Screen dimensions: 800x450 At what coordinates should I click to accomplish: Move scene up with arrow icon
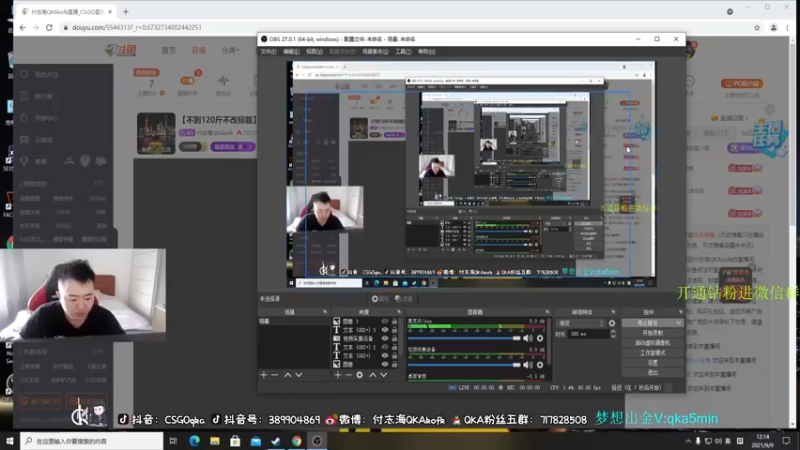click(x=288, y=375)
